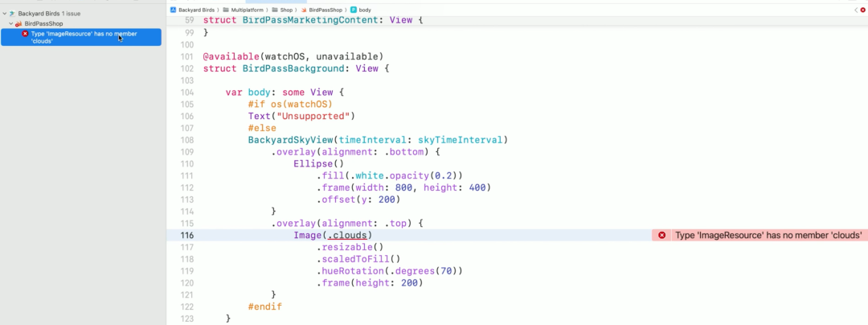
Task: Click the '#else' directive
Action: pyautogui.click(x=262, y=128)
